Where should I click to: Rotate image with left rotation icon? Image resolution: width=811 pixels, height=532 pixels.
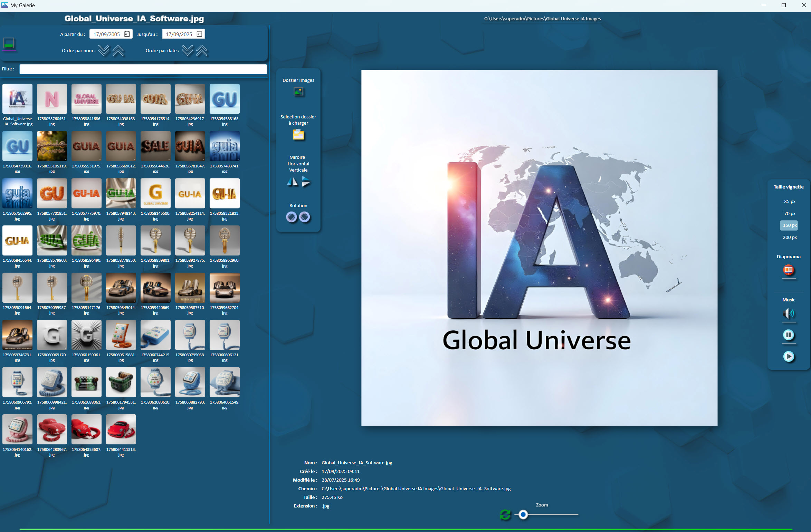pyautogui.click(x=292, y=217)
